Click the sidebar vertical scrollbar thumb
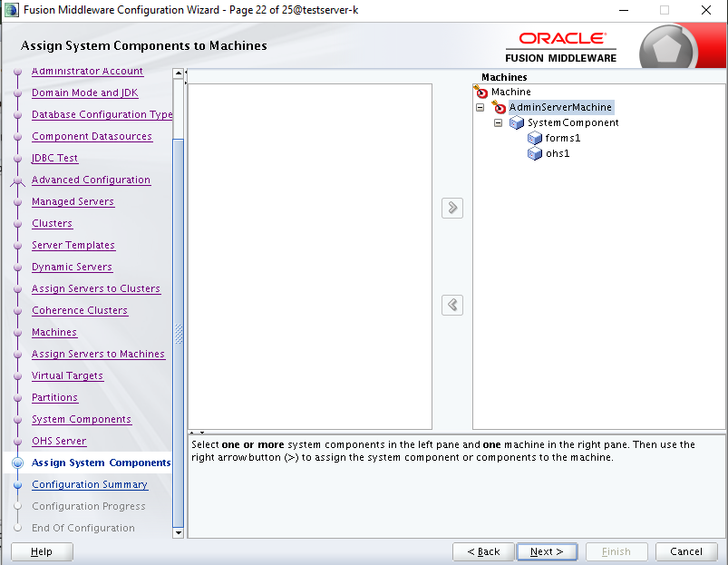The height and width of the screenshot is (565, 728). (179, 333)
